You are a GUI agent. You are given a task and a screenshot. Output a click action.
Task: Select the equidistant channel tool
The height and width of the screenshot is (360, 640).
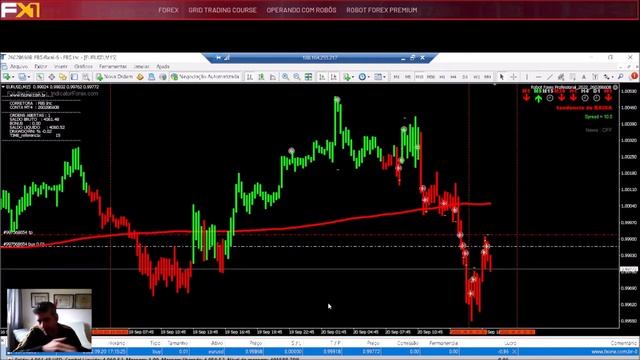561,77
